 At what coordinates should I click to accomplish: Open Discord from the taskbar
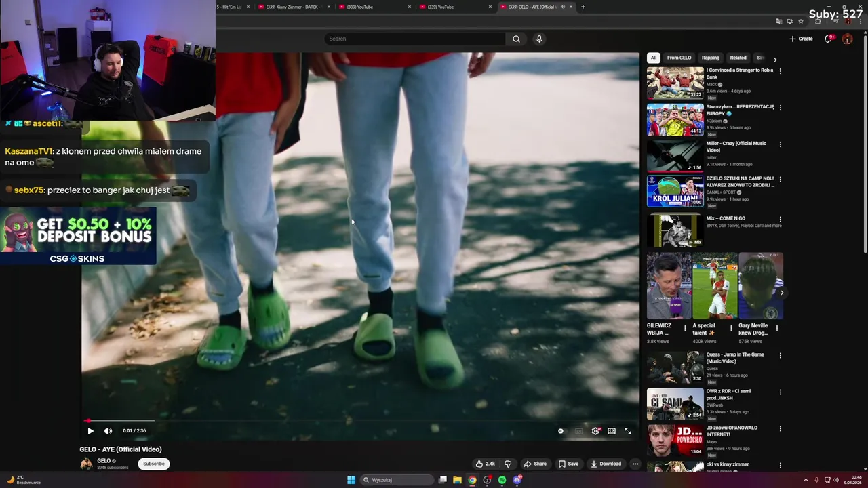pyautogui.click(x=517, y=480)
